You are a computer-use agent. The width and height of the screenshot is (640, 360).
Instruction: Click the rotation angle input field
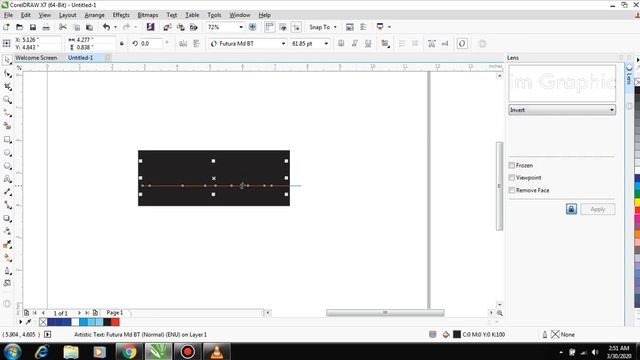151,44
